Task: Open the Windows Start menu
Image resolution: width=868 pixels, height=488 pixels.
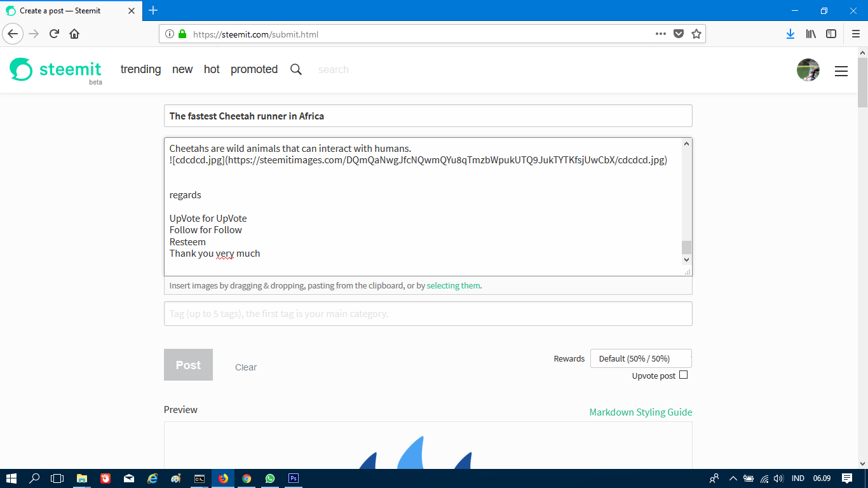Action: [x=11, y=478]
